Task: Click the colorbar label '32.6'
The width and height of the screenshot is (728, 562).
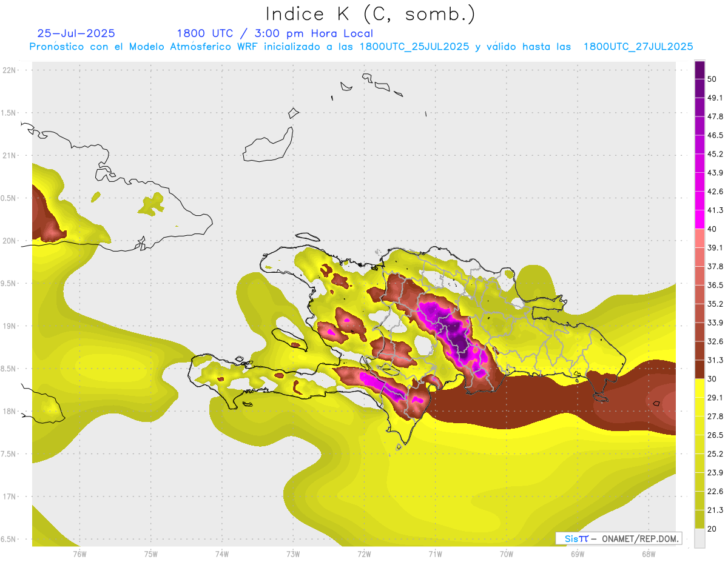Action: (x=715, y=341)
